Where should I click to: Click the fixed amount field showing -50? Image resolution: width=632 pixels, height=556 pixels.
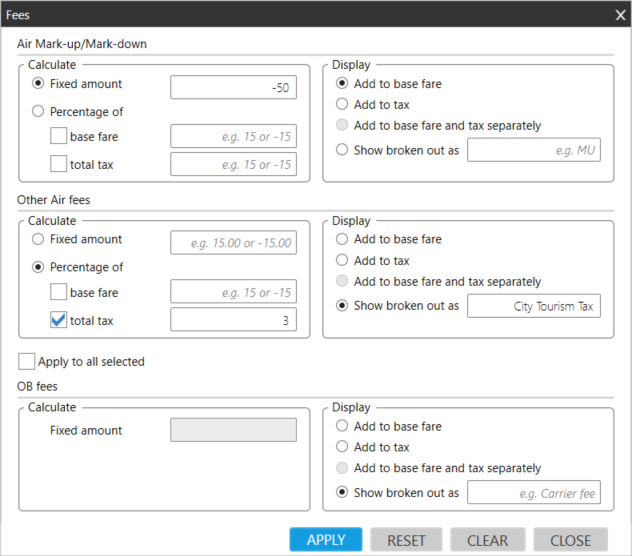coord(233,88)
